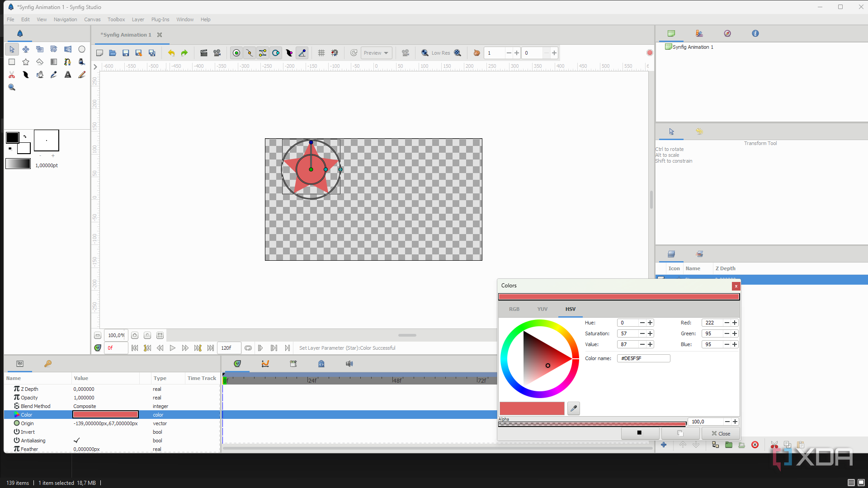Toggle the Antialiasing checkbox
The image size is (868, 488).
(x=76, y=441)
